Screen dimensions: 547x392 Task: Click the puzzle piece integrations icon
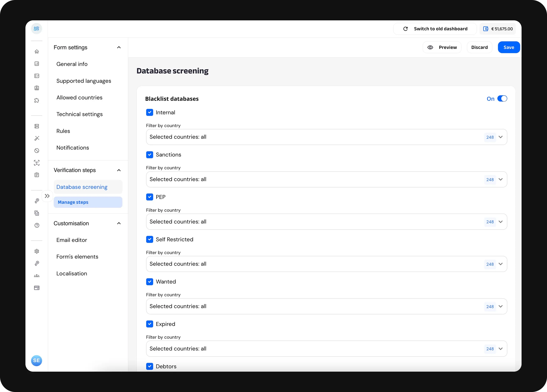37,100
